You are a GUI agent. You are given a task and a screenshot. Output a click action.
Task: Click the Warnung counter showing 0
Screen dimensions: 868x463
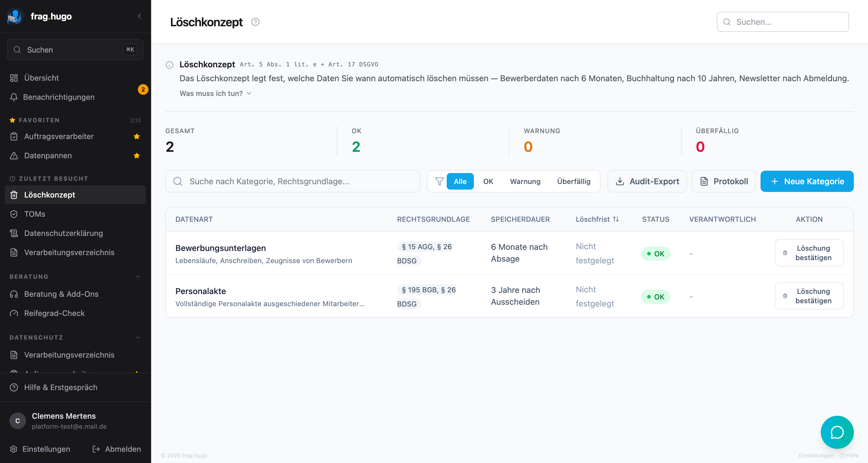click(528, 146)
